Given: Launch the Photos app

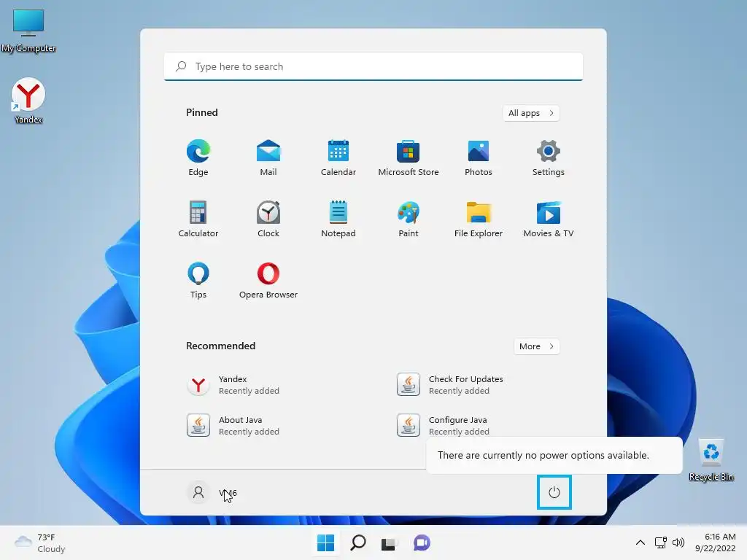Looking at the screenshot, I should coord(479,157).
